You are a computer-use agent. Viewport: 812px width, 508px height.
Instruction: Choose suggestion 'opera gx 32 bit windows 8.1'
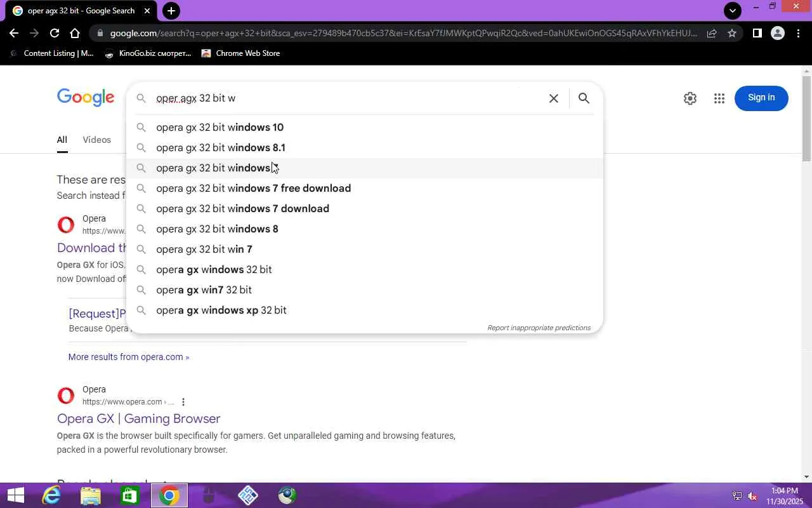tap(365, 147)
